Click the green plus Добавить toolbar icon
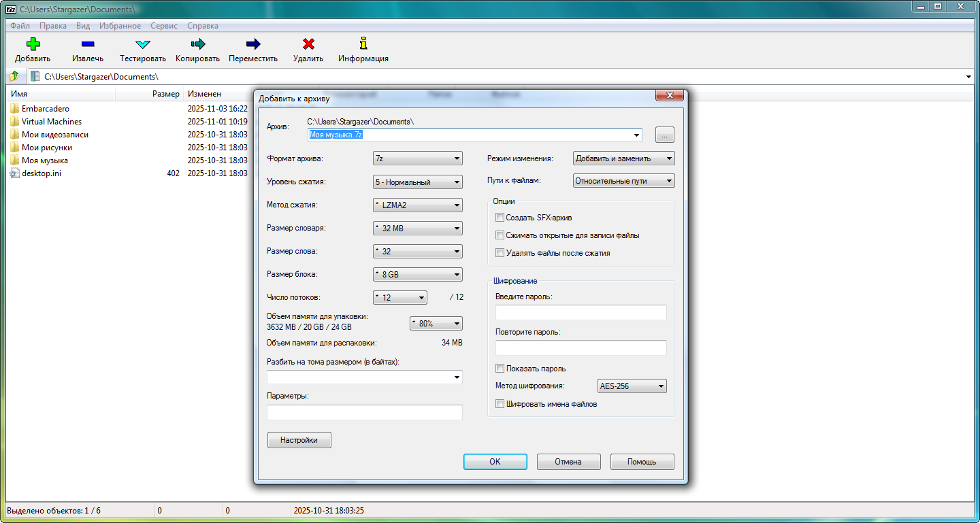The image size is (980, 523). pos(33,44)
